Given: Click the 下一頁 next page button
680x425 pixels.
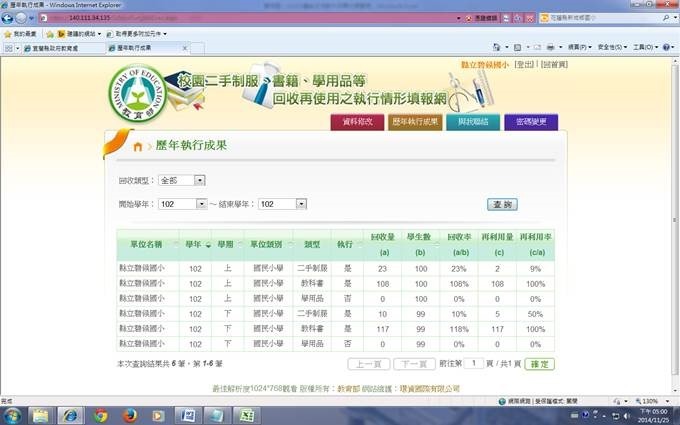Looking at the screenshot, I should coord(414,364).
